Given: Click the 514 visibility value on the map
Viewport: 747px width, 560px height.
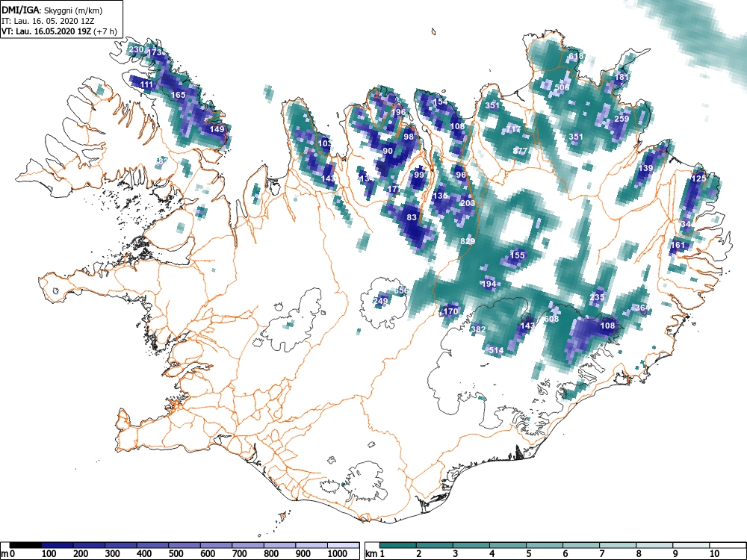Looking at the screenshot, I should pos(496,350).
